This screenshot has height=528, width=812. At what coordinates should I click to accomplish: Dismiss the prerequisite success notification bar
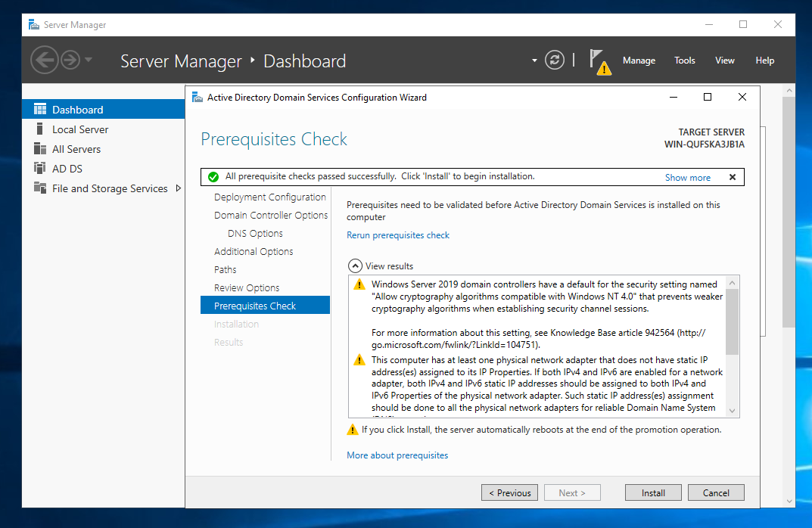[x=733, y=177]
